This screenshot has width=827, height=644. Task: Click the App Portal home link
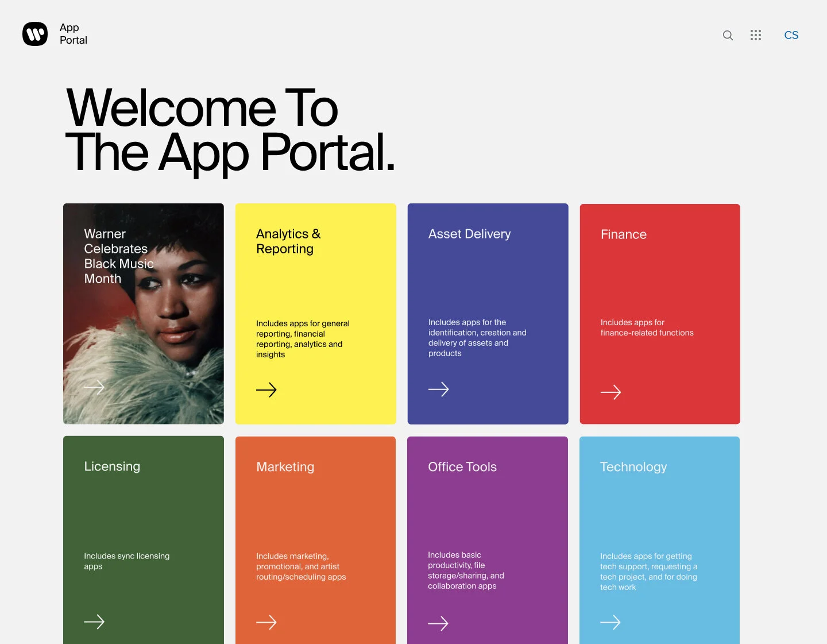(72, 34)
